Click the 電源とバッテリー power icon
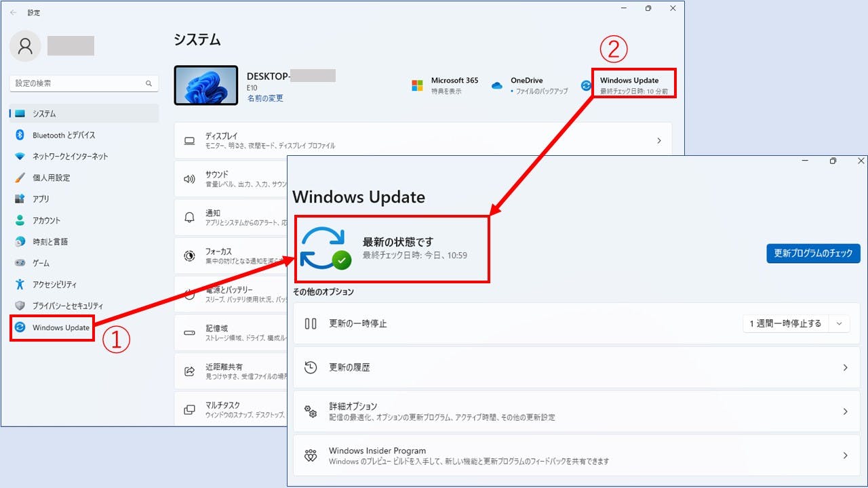The image size is (868, 488). [x=190, y=295]
